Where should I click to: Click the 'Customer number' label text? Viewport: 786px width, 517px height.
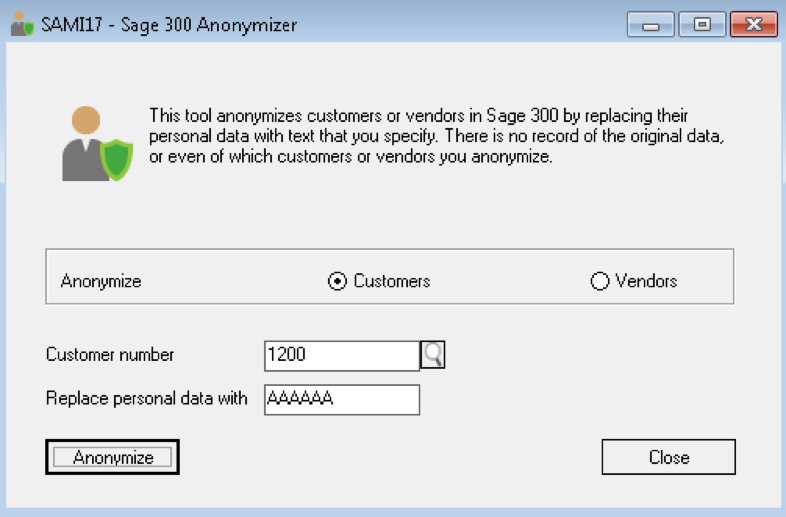(110, 355)
